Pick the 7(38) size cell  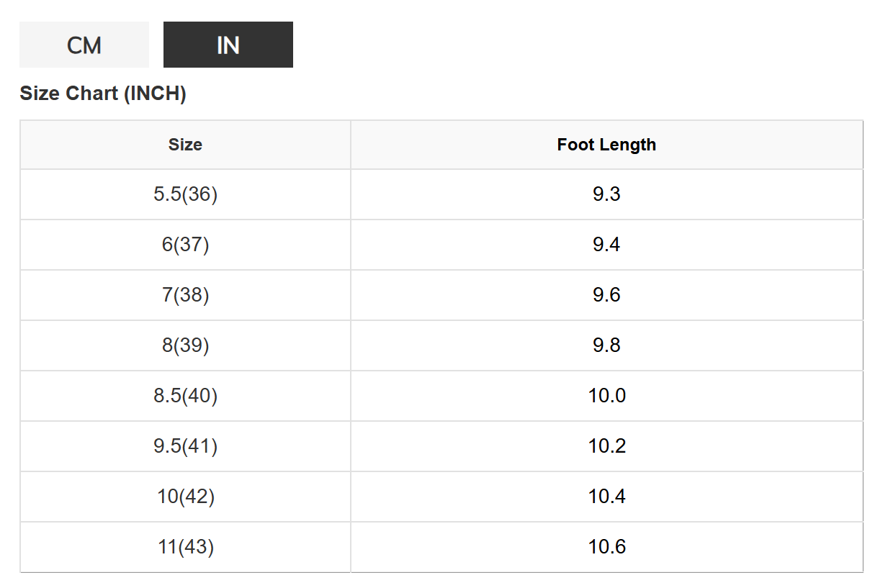point(185,295)
